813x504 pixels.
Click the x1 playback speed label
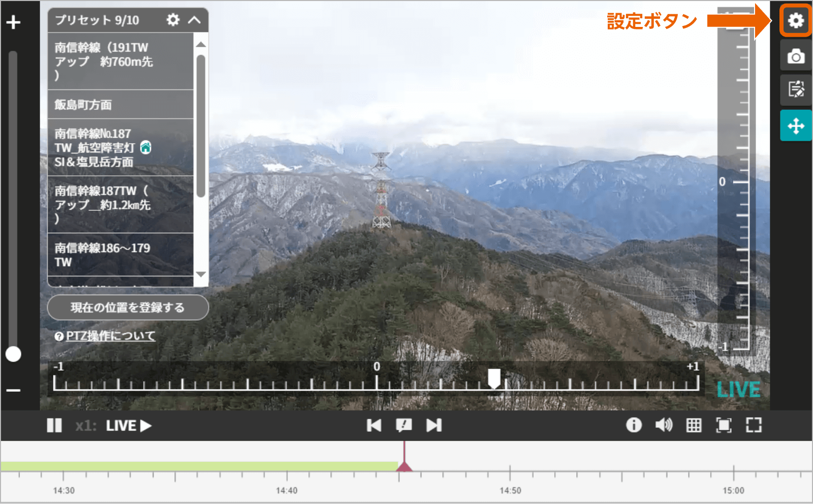85,425
